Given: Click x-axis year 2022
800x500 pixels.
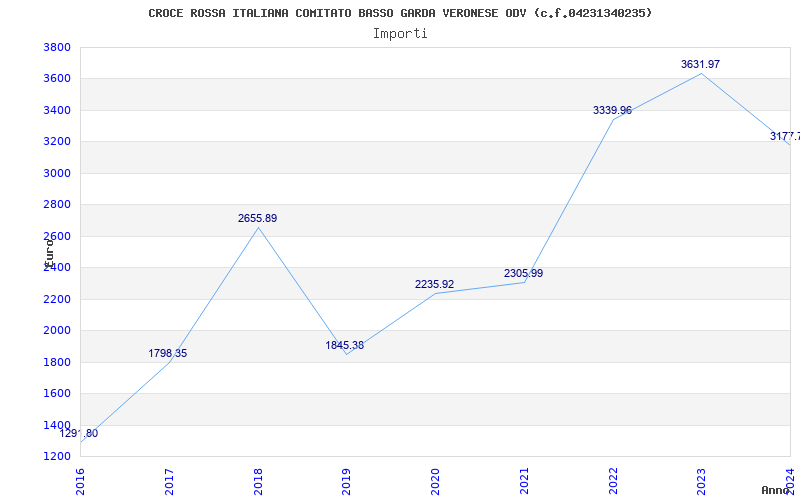Looking at the screenshot, I should [x=613, y=482].
